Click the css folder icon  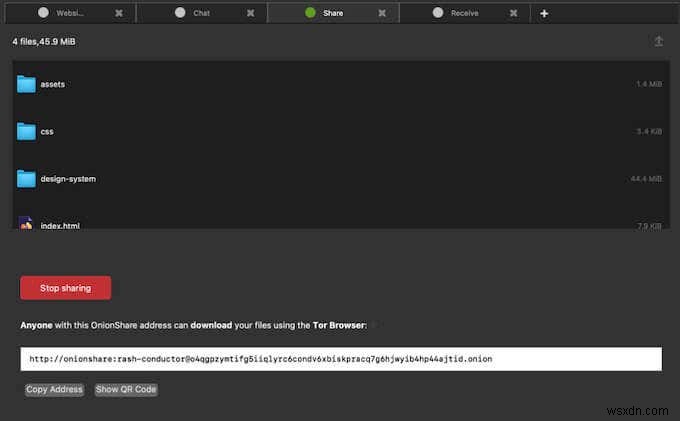click(x=26, y=131)
